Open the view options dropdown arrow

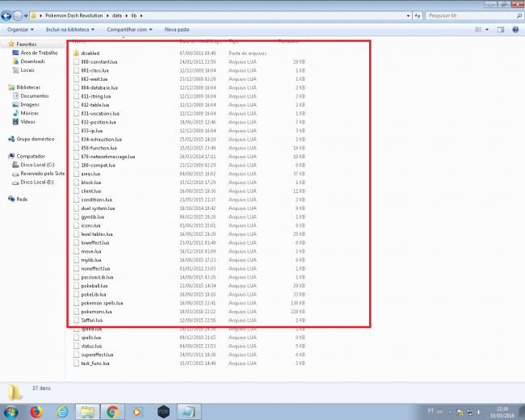(x=487, y=29)
